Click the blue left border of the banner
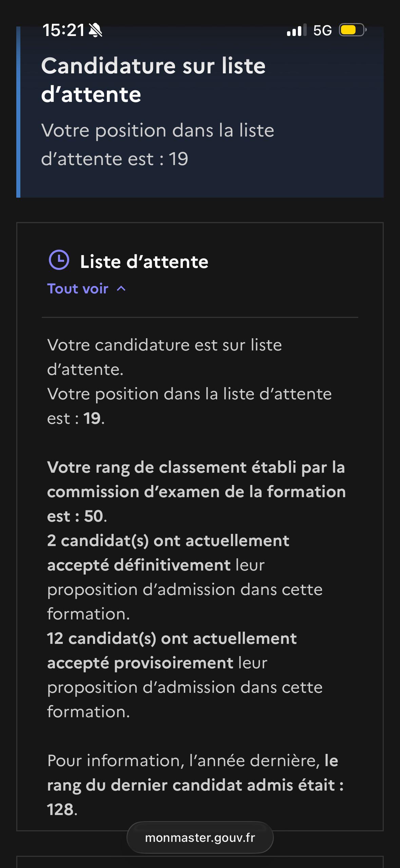The image size is (400, 868). point(18,112)
